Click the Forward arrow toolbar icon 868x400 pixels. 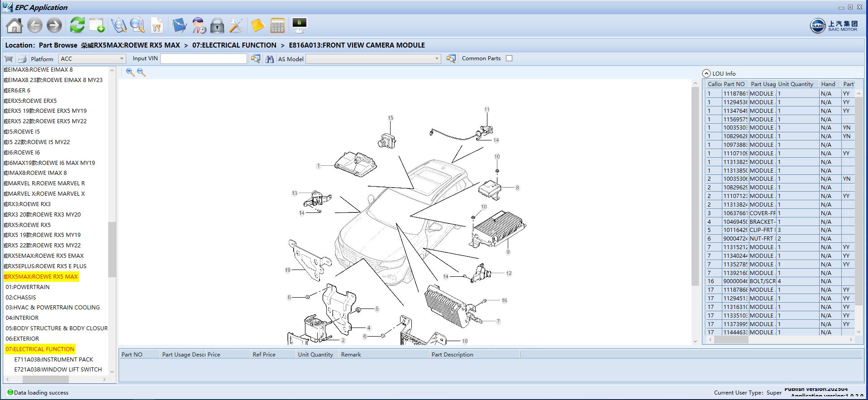point(54,25)
